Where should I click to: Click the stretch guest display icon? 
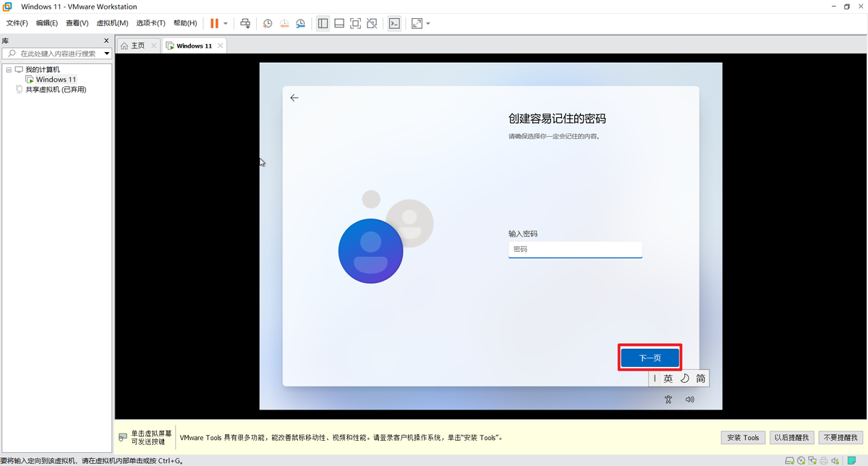(x=417, y=23)
